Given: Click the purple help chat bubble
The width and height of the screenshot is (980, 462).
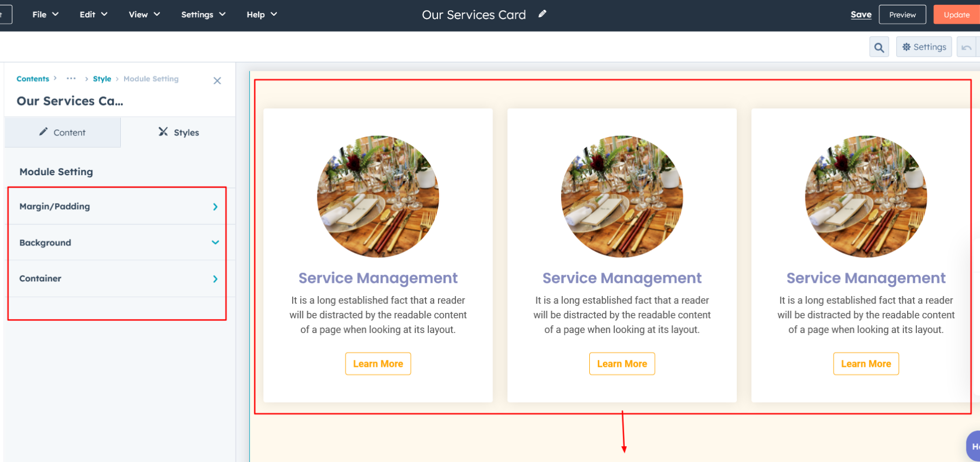Looking at the screenshot, I should (x=973, y=446).
